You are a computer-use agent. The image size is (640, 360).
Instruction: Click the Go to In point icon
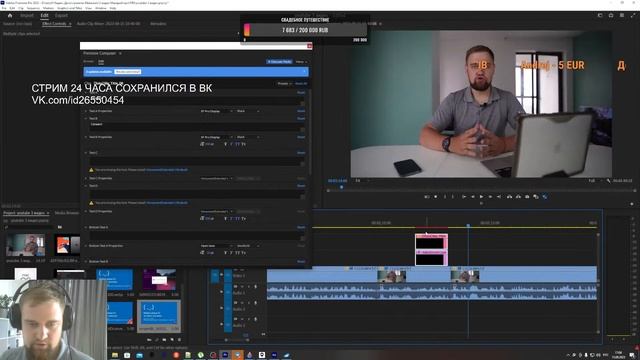coord(464,197)
